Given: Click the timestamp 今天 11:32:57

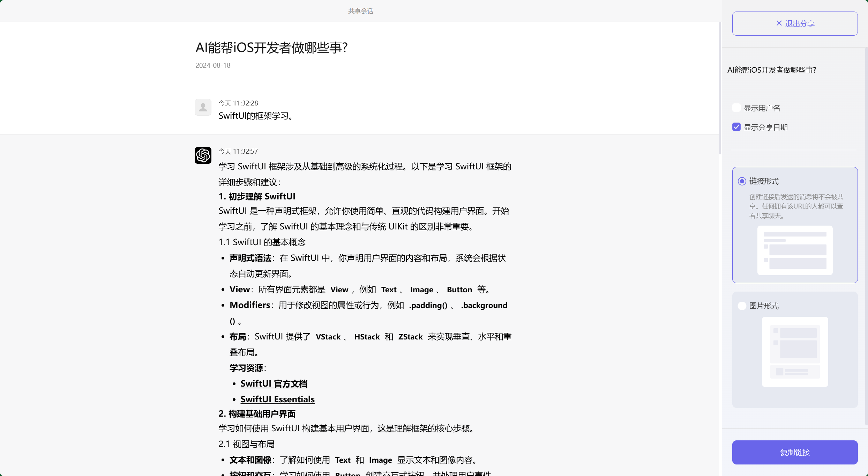Looking at the screenshot, I should [x=238, y=151].
